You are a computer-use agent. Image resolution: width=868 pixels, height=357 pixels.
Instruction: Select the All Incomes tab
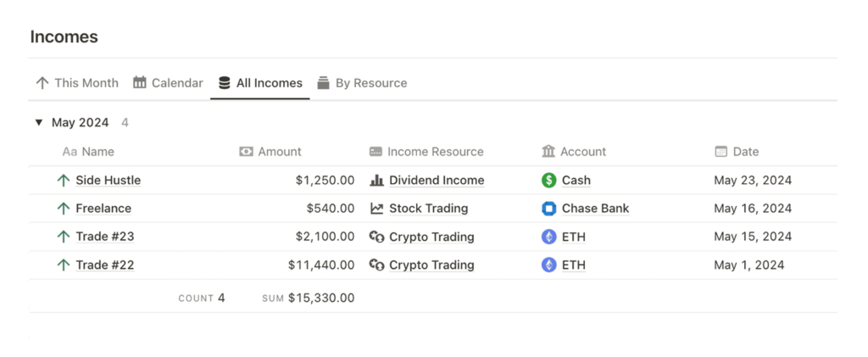pos(260,83)
